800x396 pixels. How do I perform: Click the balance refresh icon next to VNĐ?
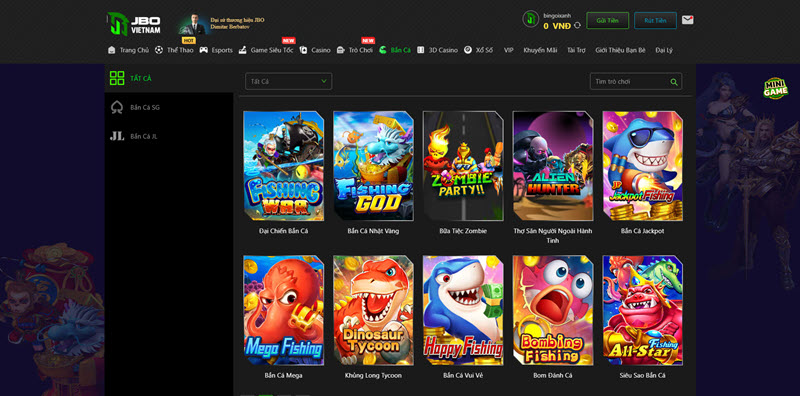coord(577,26)
